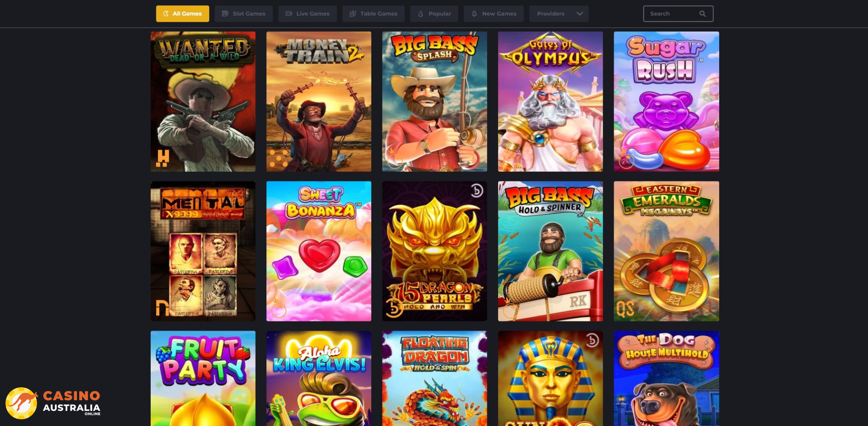Click the Booongo badge on 15 Dragon Pearls

tap(477, 190)
